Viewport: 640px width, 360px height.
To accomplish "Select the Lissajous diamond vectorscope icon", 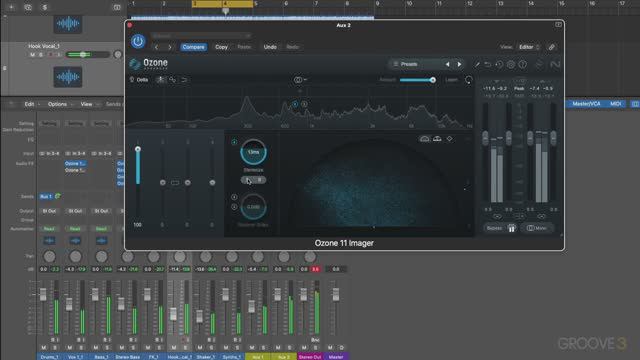I will click(x=449, y=139).
